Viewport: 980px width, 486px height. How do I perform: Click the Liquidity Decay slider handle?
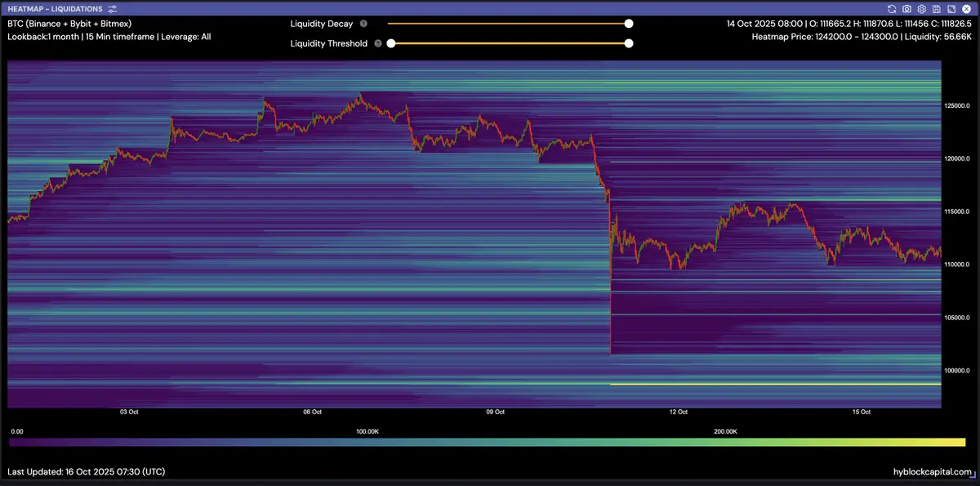click(629, 24)
